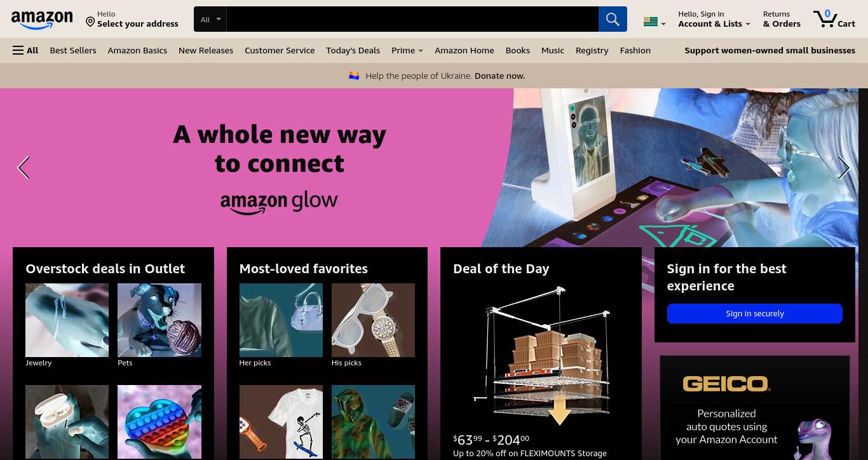The height and width of the screenshot is (460, 868).
Task: Click the Donate now link
Action: [x=499, y=76]
